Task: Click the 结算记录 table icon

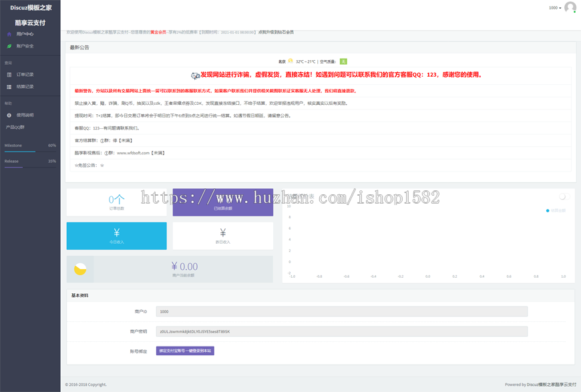Action: click(x=9, y=87)
